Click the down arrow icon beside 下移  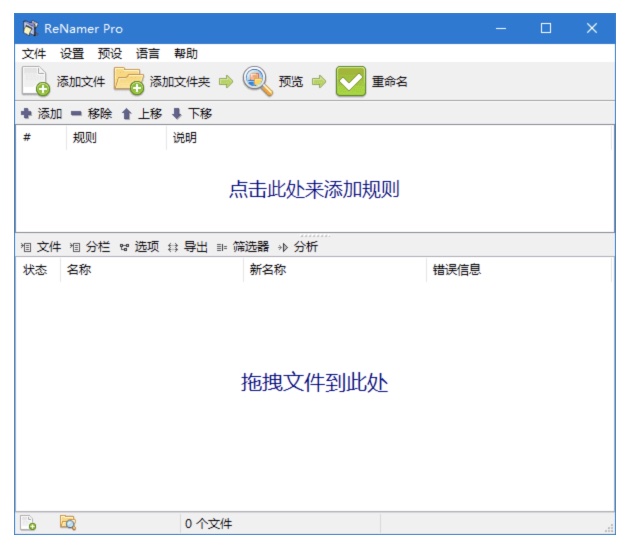click(177, 114)
